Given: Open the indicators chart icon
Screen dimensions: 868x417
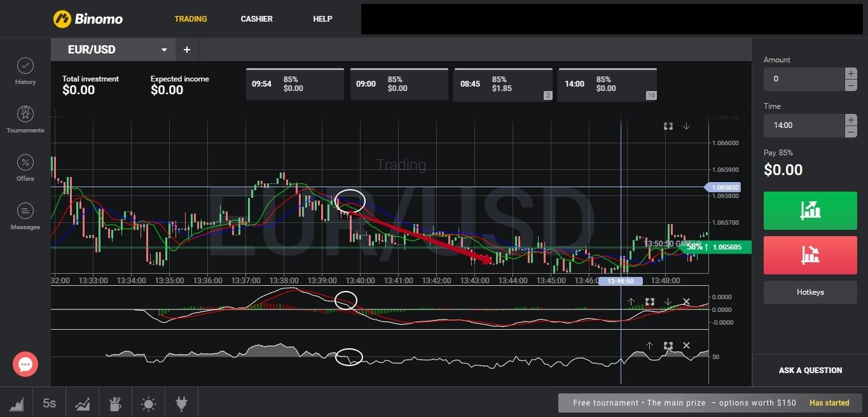Looking at the screenshot, I should coord(83,403).
